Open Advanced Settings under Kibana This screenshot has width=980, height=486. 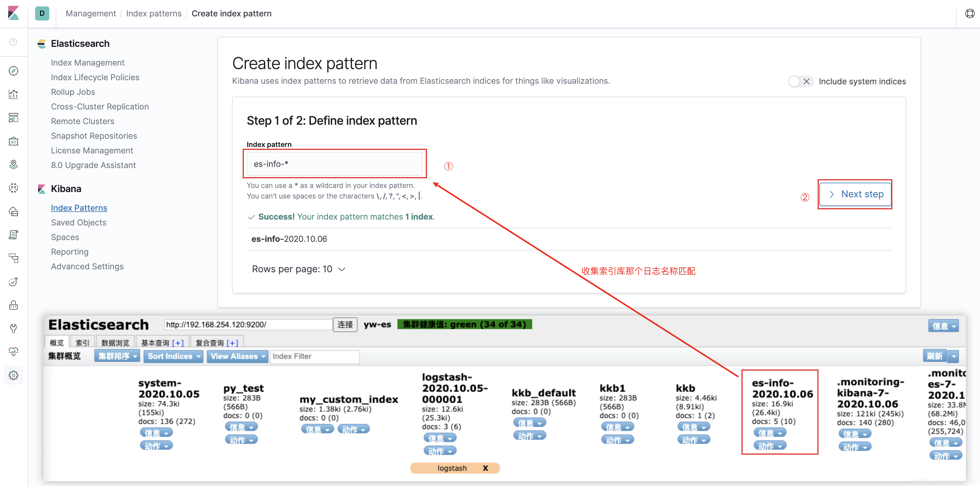[x=87, y=266]
